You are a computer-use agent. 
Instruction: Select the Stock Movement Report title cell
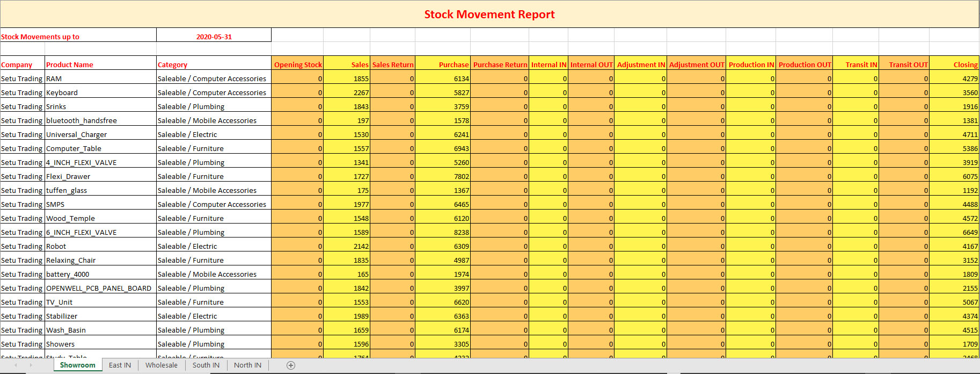click(489, 15)
